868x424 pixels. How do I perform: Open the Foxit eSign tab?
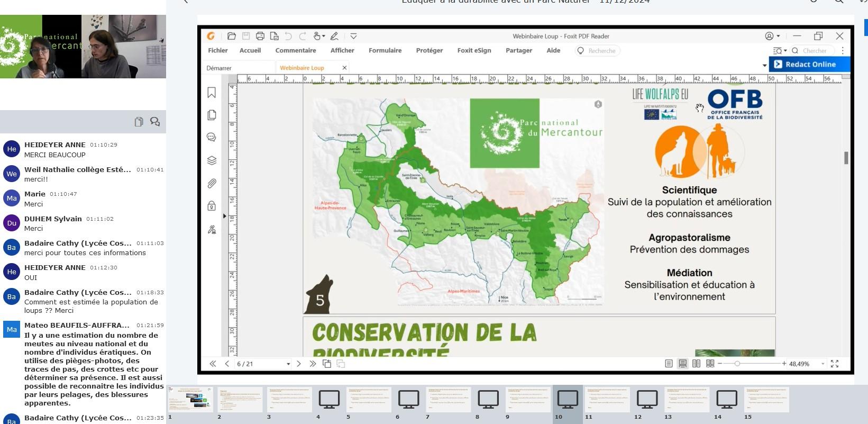click(x=474, y=50)
